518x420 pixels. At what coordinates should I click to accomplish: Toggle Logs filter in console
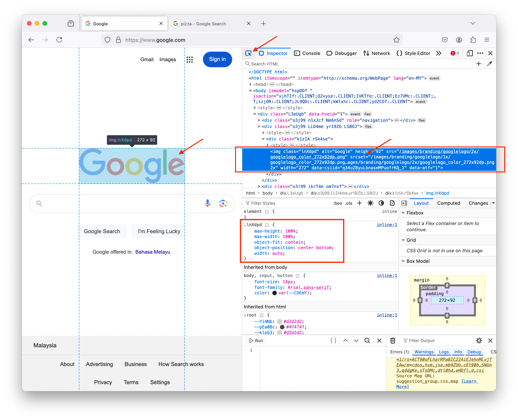click(x=444, y=352)
